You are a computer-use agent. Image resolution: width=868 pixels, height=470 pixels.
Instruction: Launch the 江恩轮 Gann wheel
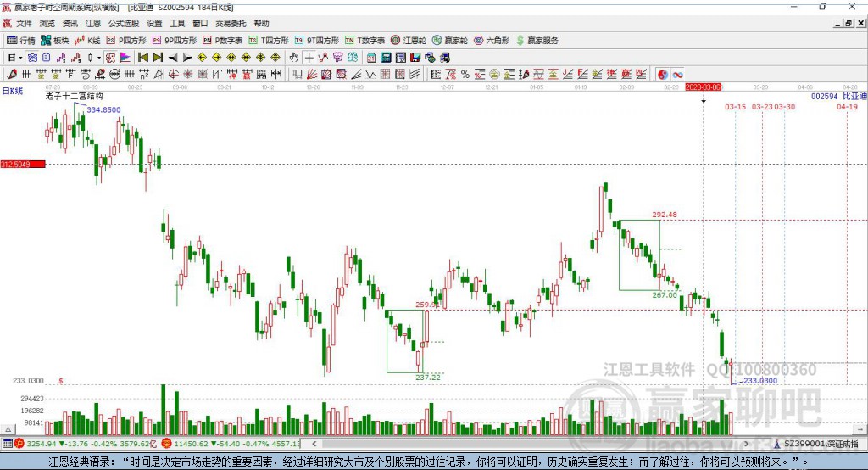click(409, 41)
